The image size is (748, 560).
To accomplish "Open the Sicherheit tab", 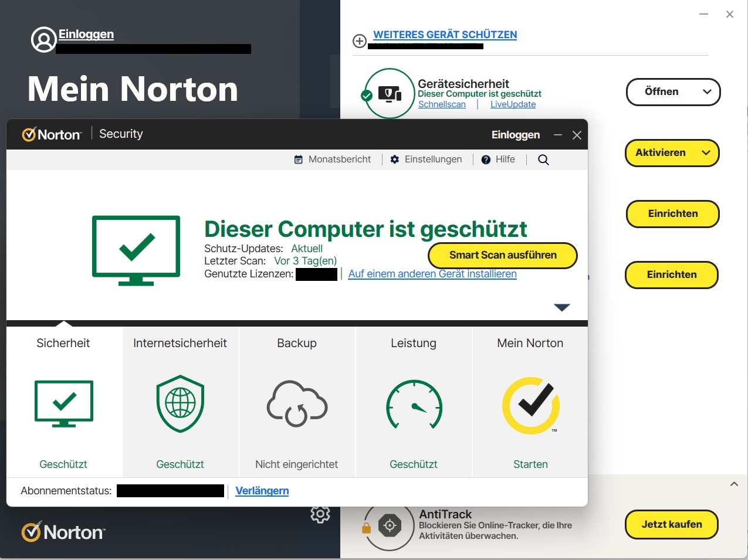I will click(x=64, y=402).
